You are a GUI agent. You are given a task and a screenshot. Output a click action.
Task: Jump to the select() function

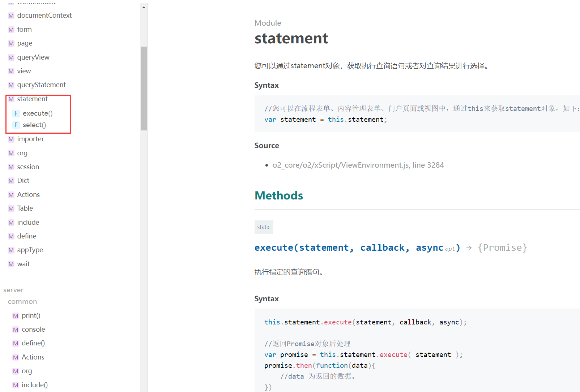[34, 125]
